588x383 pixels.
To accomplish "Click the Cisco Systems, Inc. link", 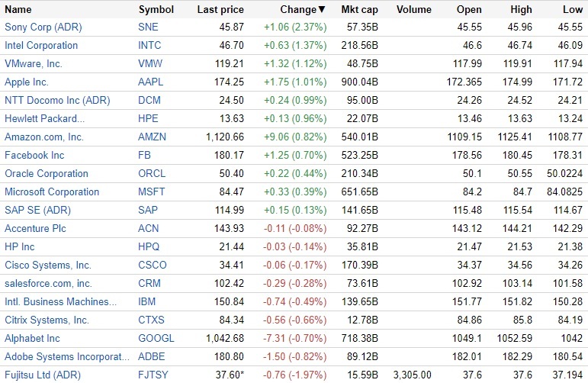I will (48, 265).
